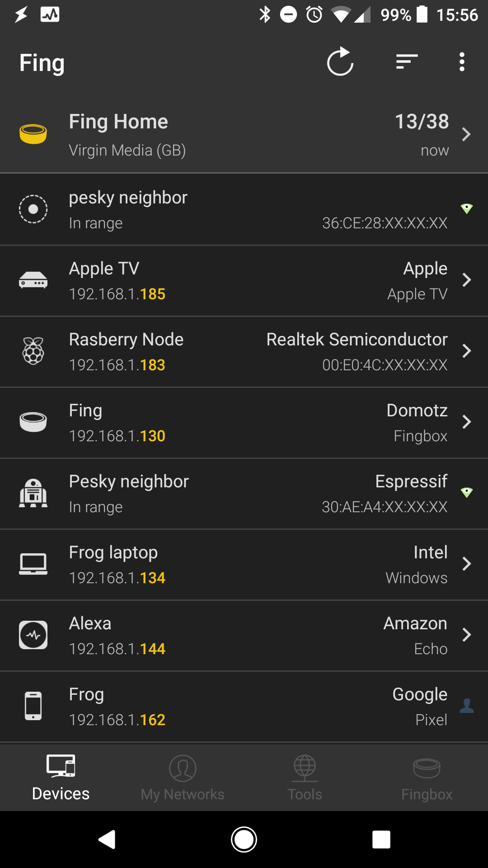Tap the user icon on Frog row
Screen dimensions: 488x868
(x=466, y=706)
